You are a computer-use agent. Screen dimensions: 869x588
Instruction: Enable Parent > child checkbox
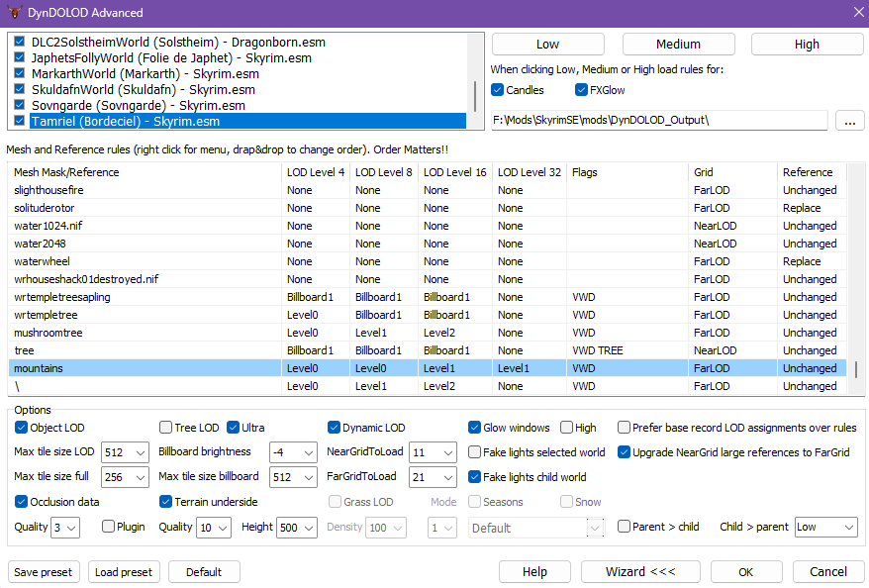(x=624, y=526)
